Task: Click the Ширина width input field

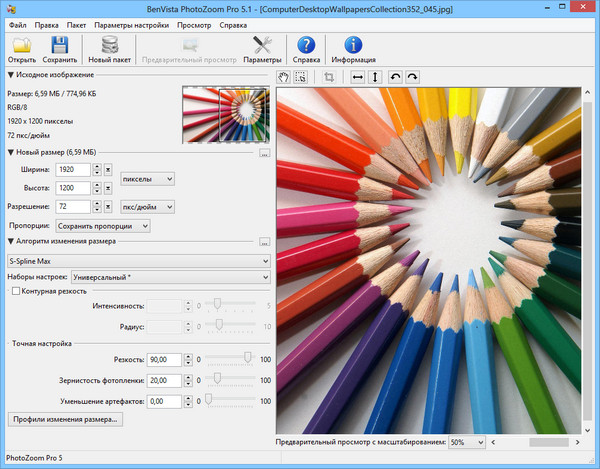Action: (x=73, y=170)
